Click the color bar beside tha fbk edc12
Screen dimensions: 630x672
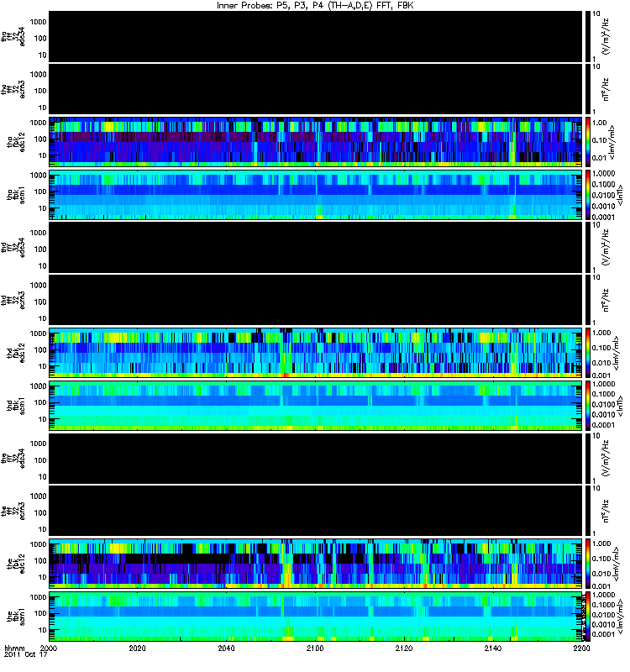pyautogui.click(x=587, y=142)
